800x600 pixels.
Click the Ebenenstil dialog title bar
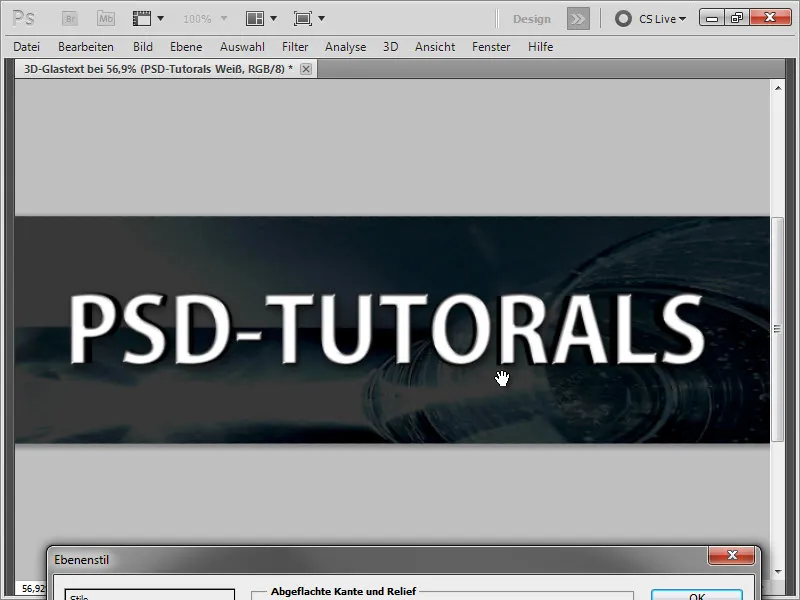coord(378,560)
